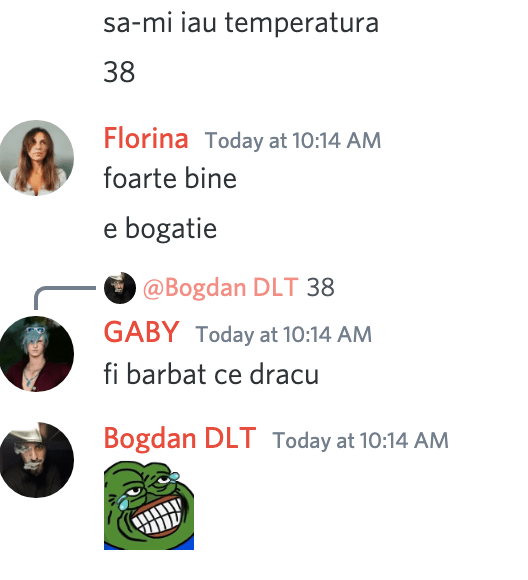Click GABY's Today at 10:14 AM timestamp

pos(283,334)
